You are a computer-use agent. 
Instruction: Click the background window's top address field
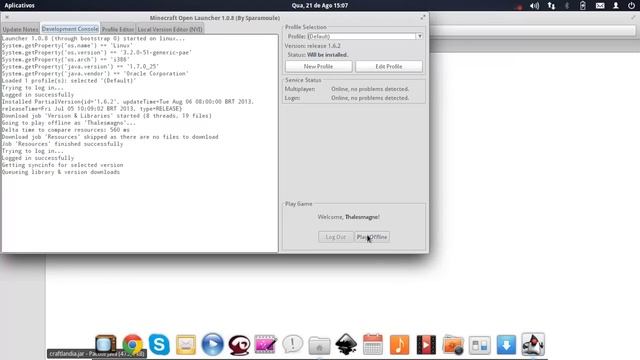tap(533, 31)
